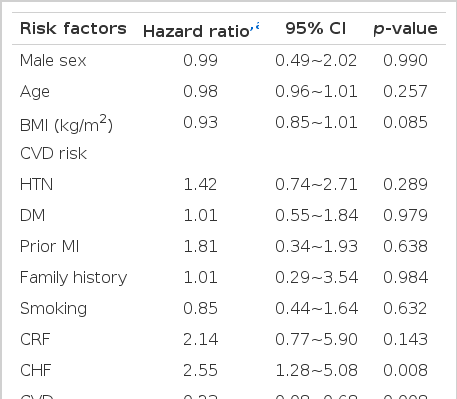
Task: Select the Prior MI hazard ratio 1.81
Action: click(x=200, y=246)
